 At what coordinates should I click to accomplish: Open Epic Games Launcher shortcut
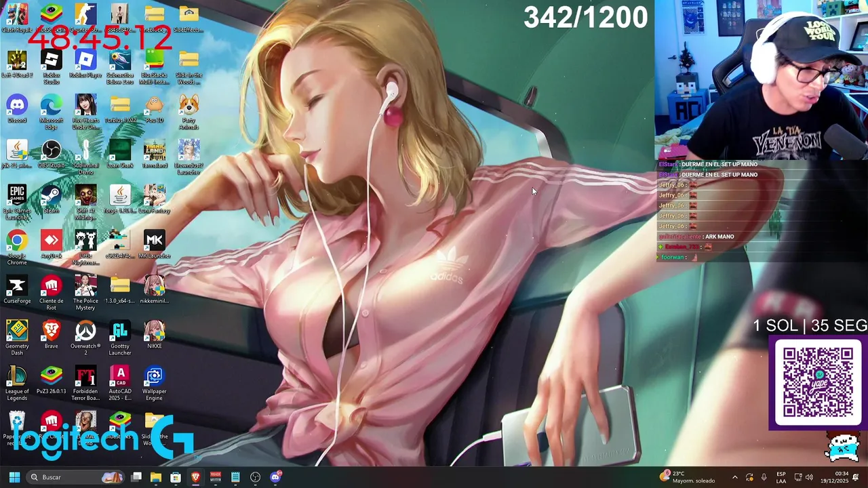(17, 203)
